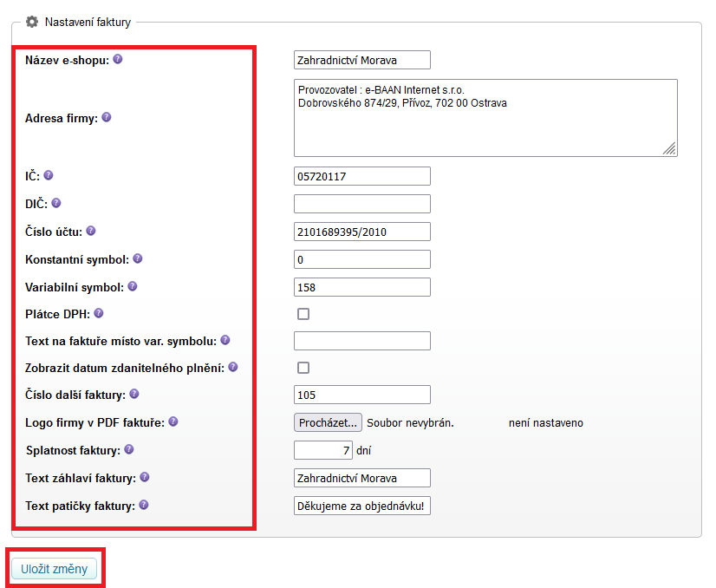Click the help icon next to IČ
The width and height of the screenshot is (716, 588).
(x=49, y=175)
